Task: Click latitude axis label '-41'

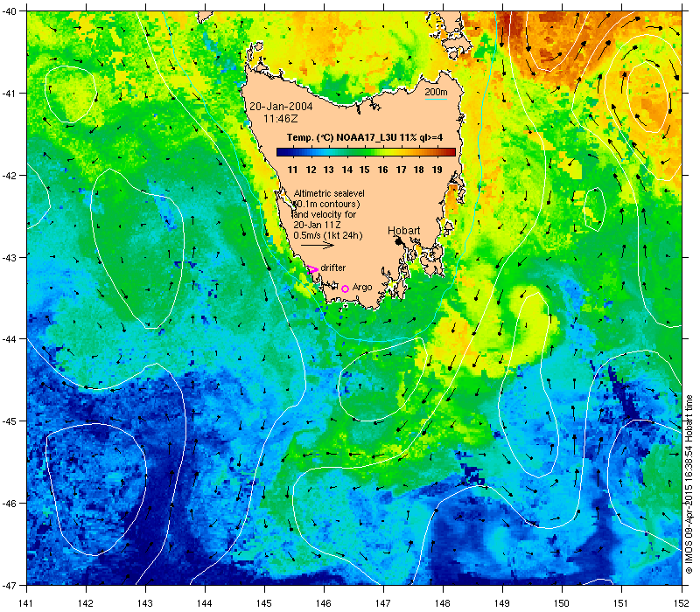Action: tap(9, 94)
